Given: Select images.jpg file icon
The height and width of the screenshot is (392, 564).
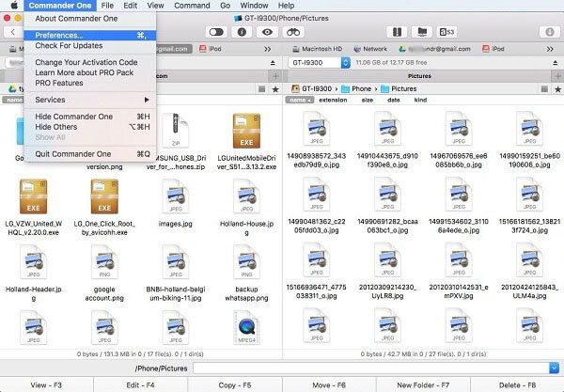Looking at the screenshot, I should (175, 197).
